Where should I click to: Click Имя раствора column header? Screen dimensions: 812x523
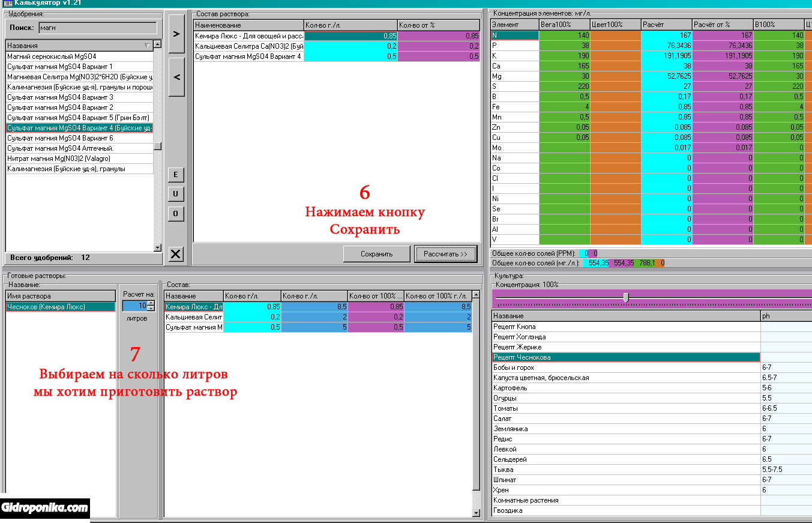click(61, 296)
